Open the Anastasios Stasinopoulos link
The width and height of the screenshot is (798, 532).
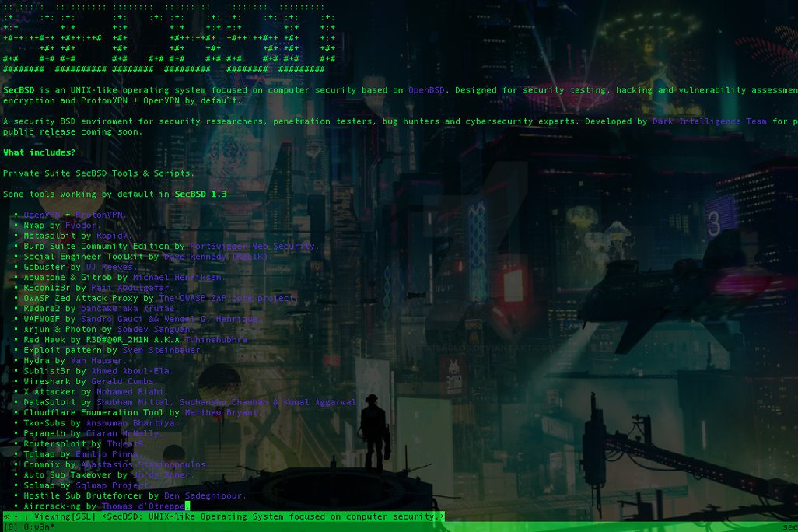pyautogui.click(x=143, y=465)
